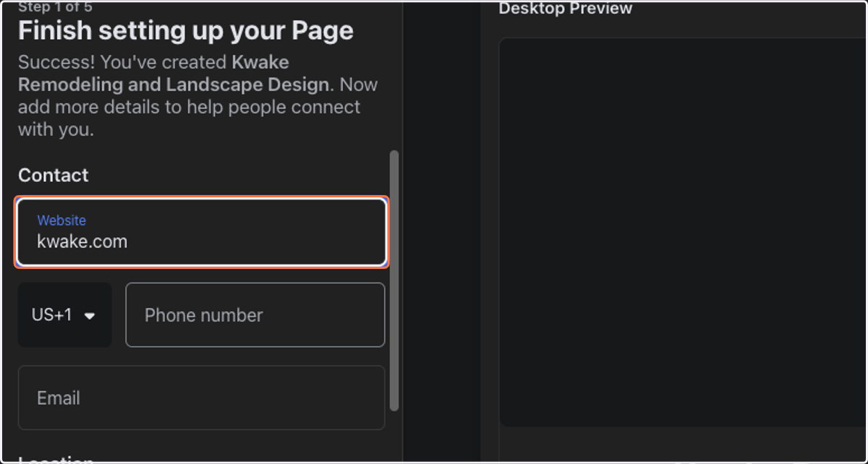Click the 'Desktop Preview' label
The width and height of the screenshot is (868, 464).
[566, 9]
